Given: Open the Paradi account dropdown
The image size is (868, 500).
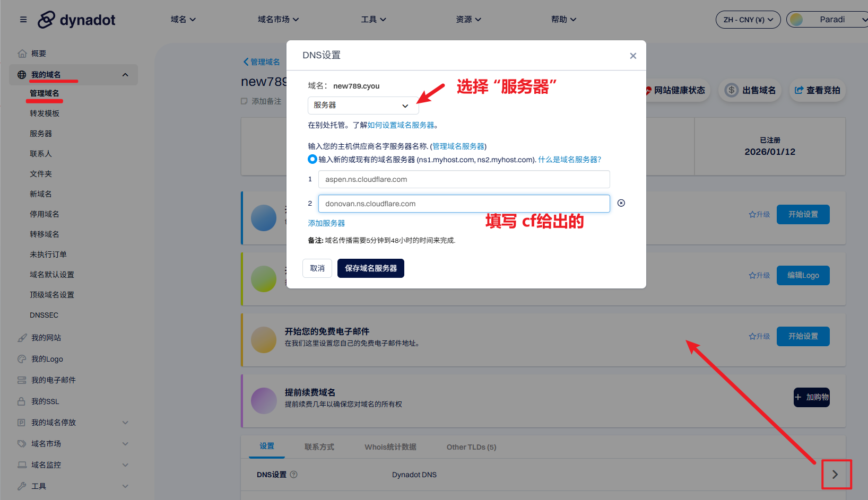Looking at the screenshot, I should tap(828, 20).
